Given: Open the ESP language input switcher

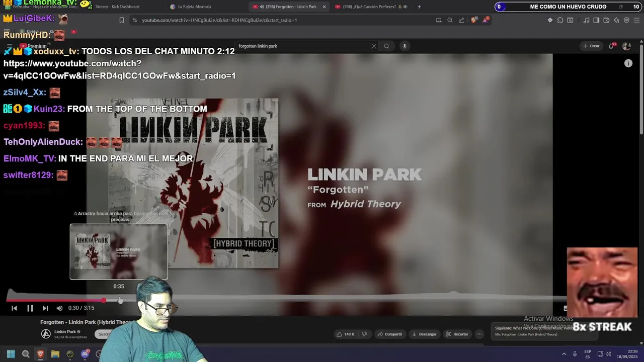Looking at the screenshot, I should click(x=588, y=354).
